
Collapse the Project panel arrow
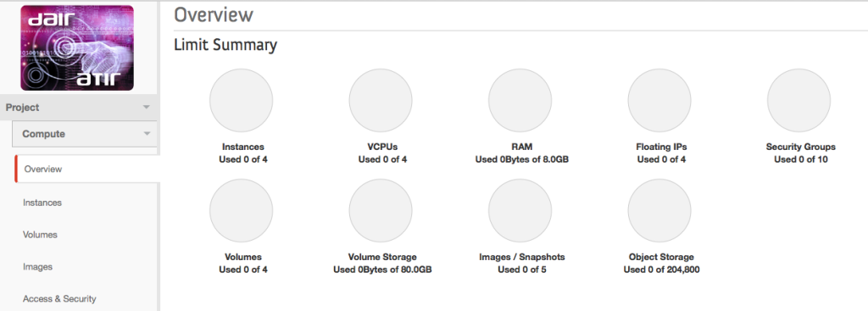point(146,108)
